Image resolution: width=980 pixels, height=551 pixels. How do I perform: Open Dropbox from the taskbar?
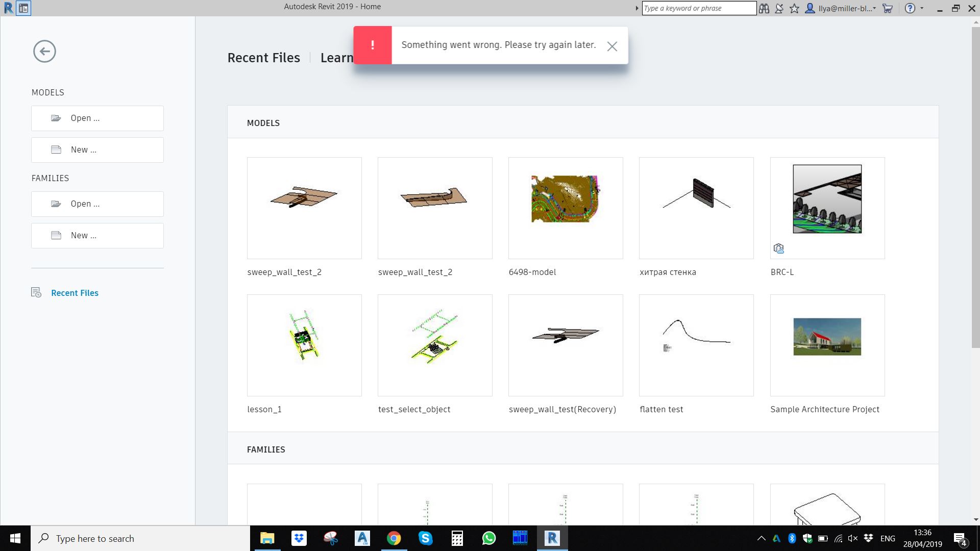(299, 538)
